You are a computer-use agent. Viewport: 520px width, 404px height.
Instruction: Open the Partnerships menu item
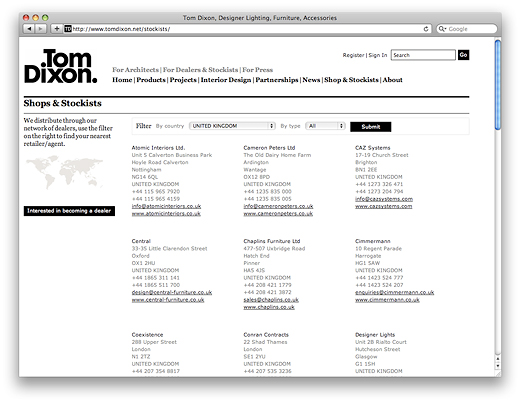[277, 80]
